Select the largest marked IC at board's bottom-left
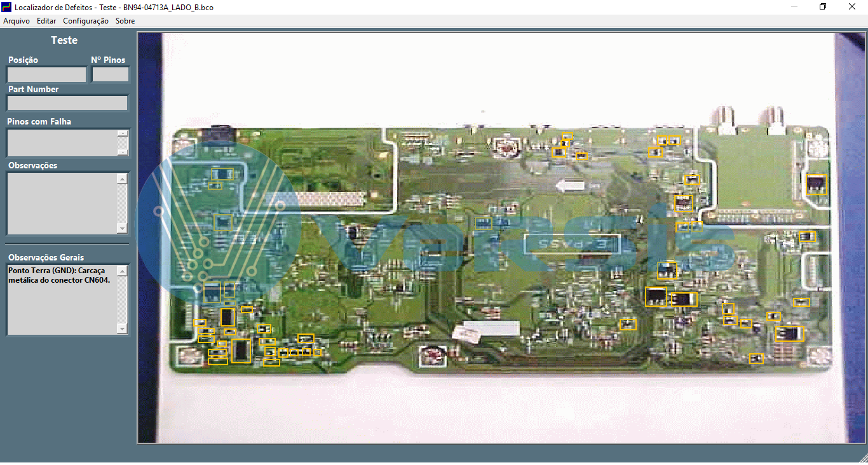 coord(241,351)
